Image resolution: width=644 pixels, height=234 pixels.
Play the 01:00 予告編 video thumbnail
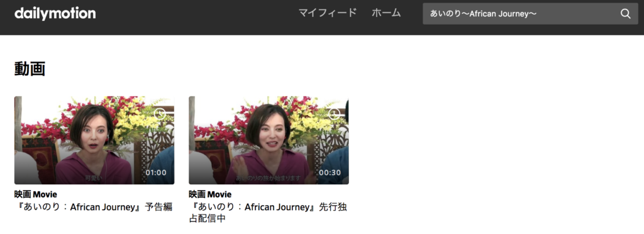(x=94, y=140)
